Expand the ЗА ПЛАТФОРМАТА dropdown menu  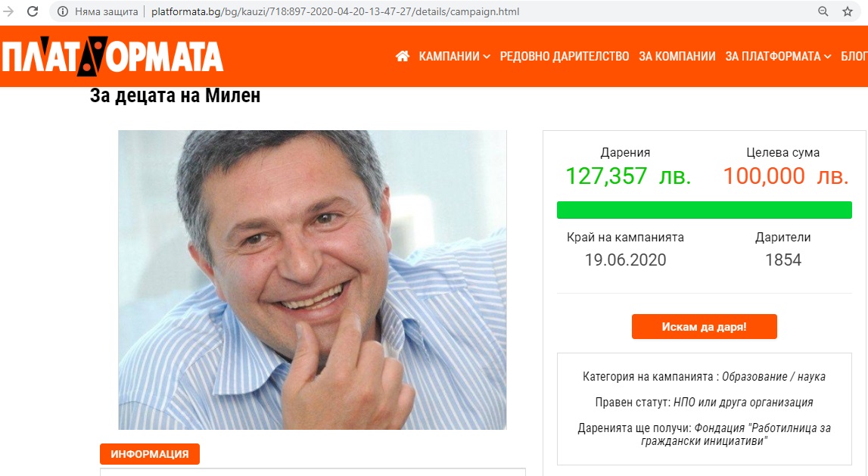coord(778,56)
